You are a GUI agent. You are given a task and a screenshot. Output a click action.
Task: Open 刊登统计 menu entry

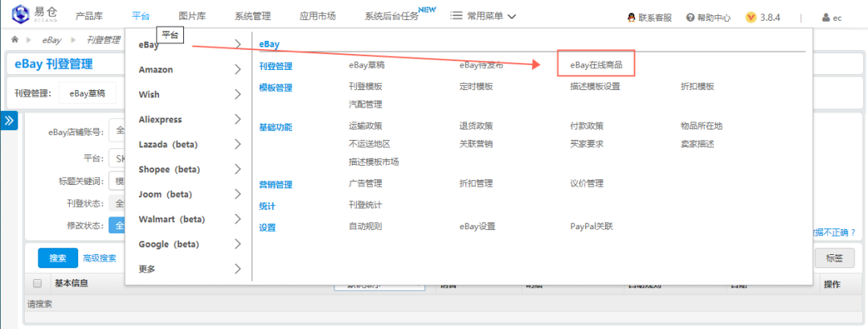[366, 205]
